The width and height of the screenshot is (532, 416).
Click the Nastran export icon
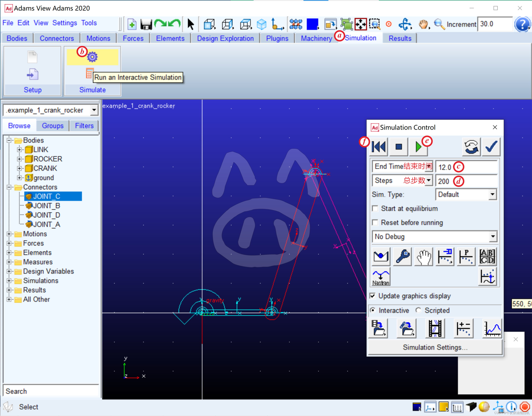[381, 276]
